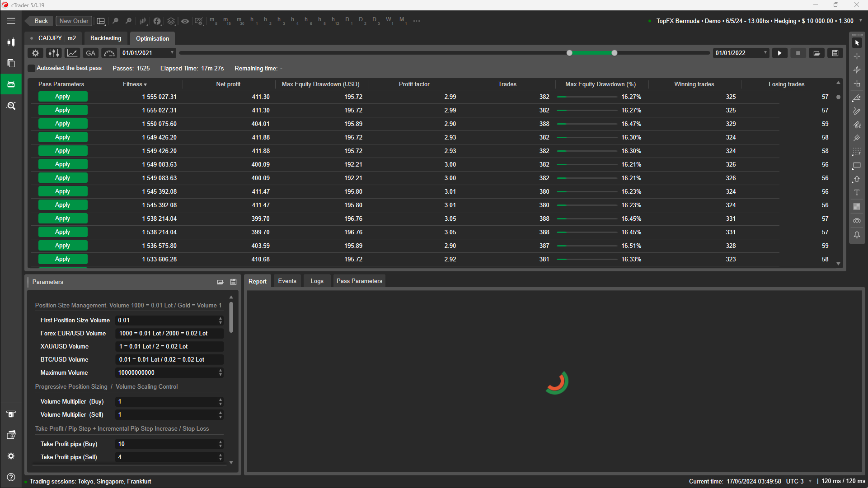868x488 pixels.
Task: Open the 01/01/2021 start date dropdown
Action: pos(148,53)
